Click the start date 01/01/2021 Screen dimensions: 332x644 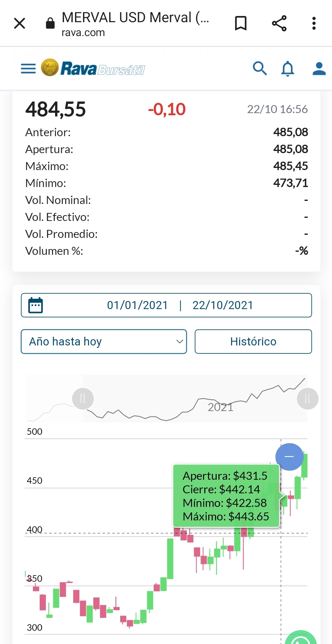137,305
